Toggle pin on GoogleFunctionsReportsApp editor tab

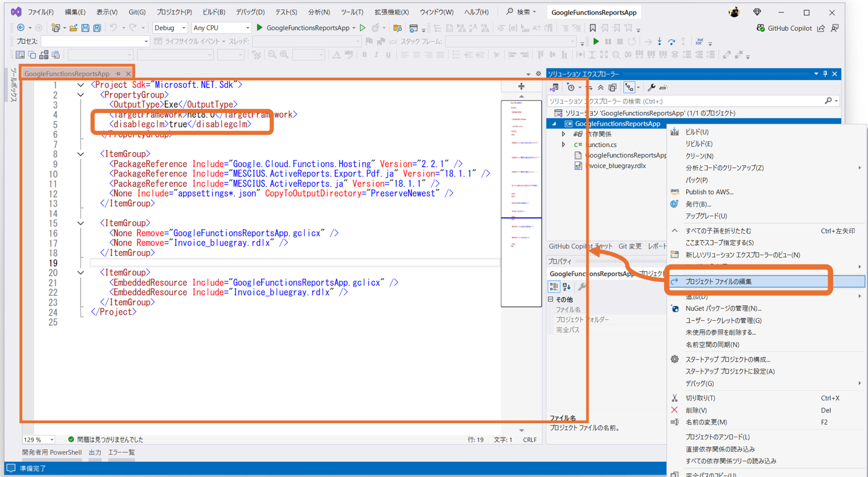click(118, 74)
